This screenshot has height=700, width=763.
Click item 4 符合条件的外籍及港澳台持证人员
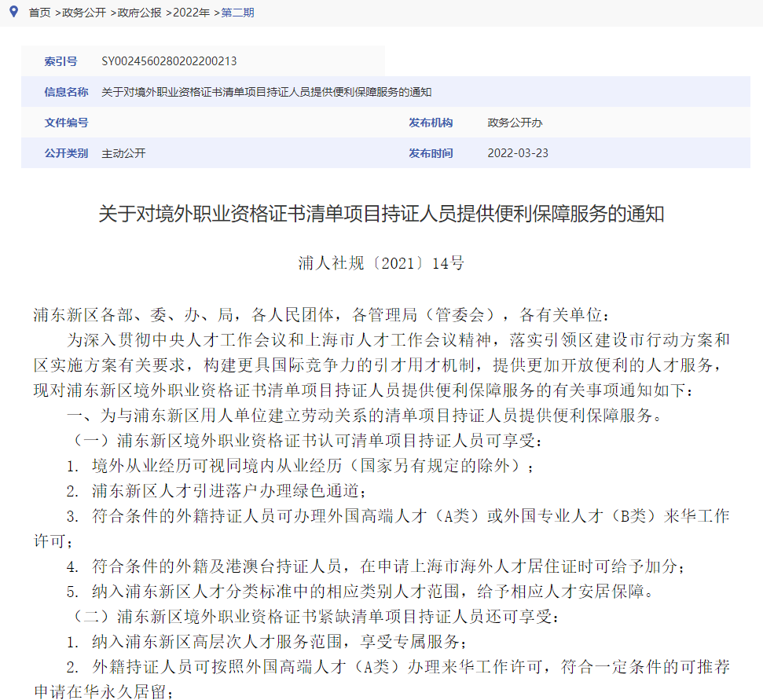[x=376, y=566]
